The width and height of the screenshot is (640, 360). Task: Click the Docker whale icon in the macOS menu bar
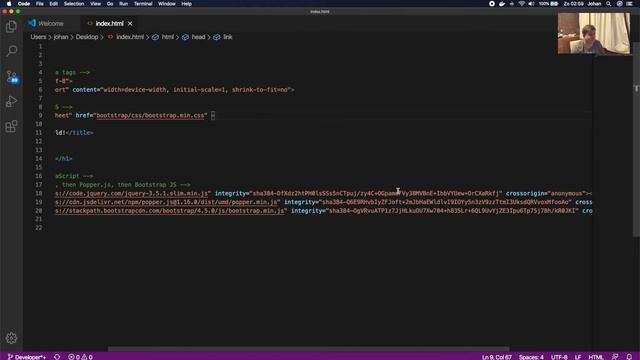point(502,4)
